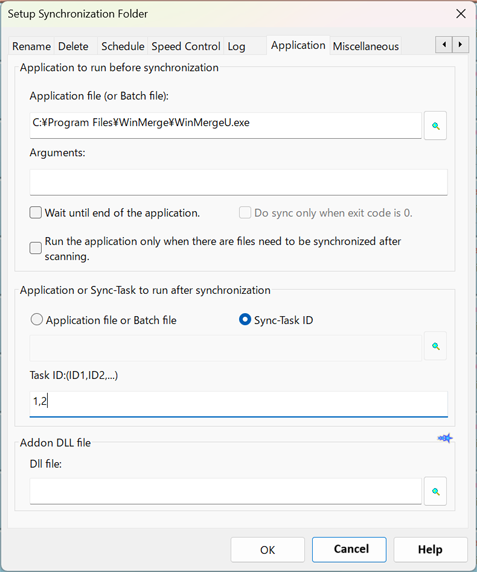Browse for Addon DLL file

[435, 491]
